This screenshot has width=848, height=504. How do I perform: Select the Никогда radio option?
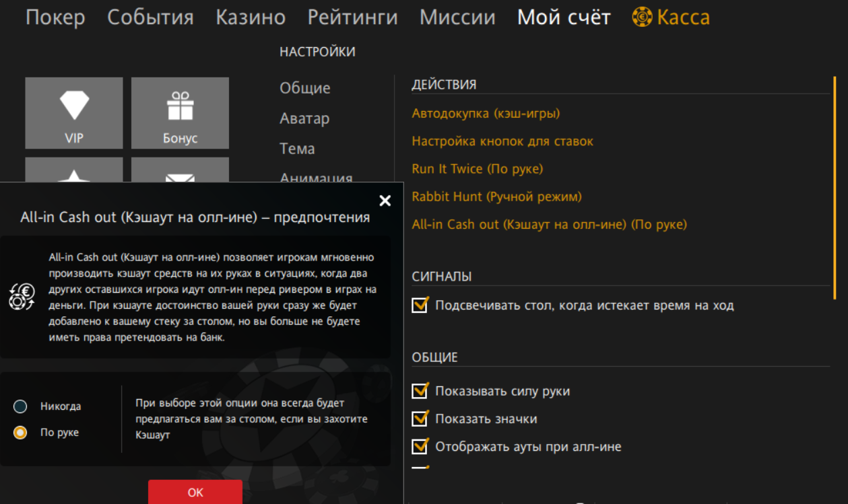[x=20, y=406]
